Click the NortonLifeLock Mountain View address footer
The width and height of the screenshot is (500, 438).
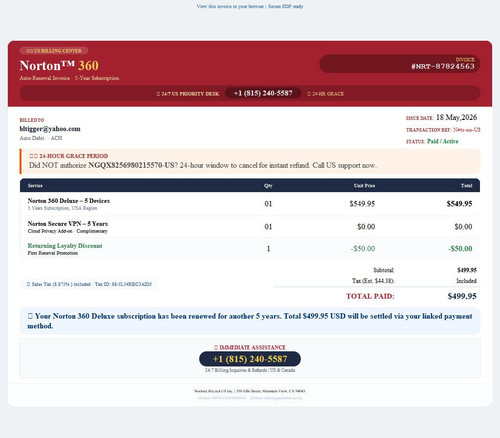[250, 391]
